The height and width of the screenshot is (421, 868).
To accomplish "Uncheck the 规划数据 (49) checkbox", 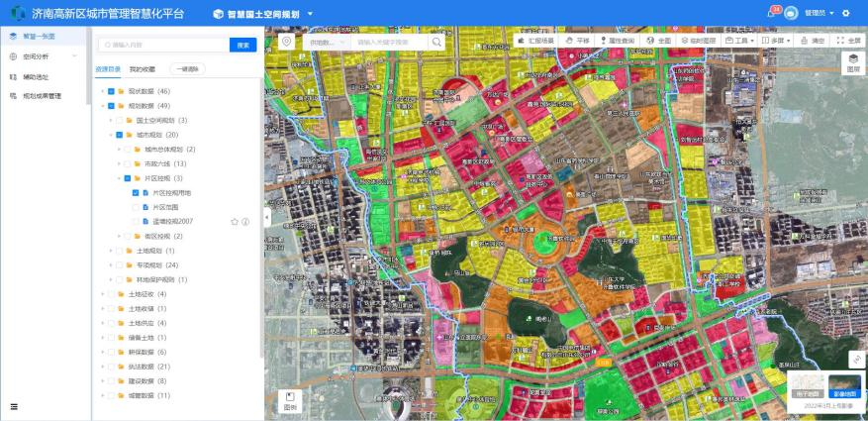I will click(111, 106).
